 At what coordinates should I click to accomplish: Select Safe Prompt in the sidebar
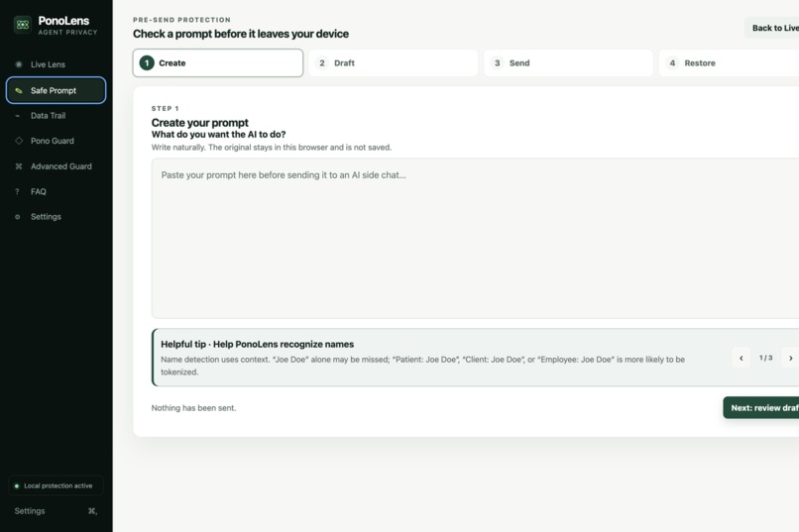pyautogui.click(x=57, y=90)
